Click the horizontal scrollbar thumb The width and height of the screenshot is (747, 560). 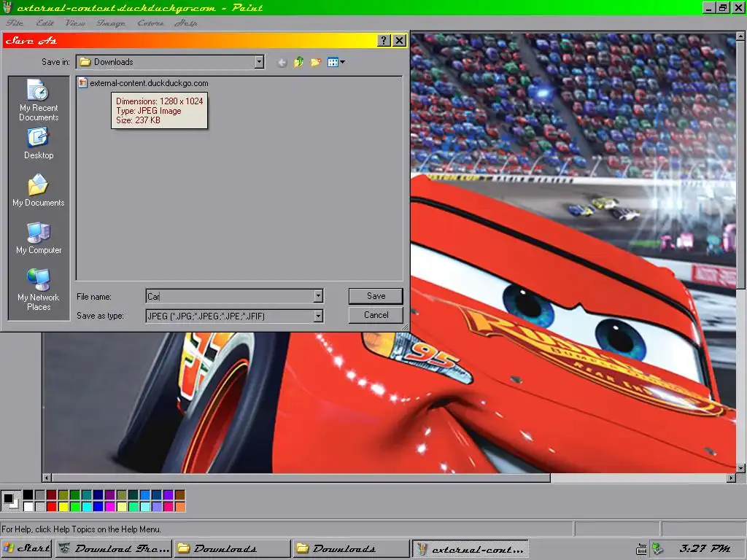pos(301,478)
